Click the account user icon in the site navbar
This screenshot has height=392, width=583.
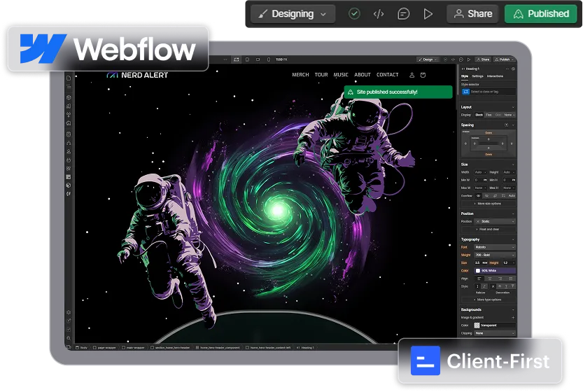coord(412,75)
